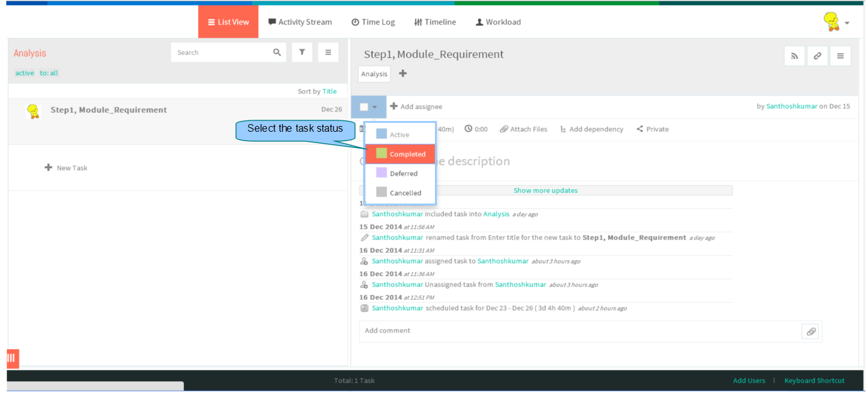Attach file to comment via paperclip
Image resolution: width=868 pixels, height=397 pixels.
pos(811,331)
